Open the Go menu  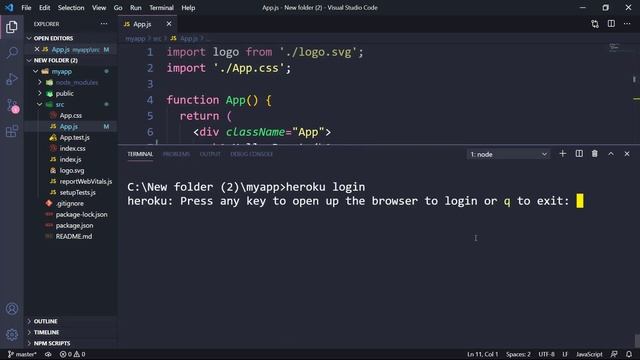(x=118, y=8)
